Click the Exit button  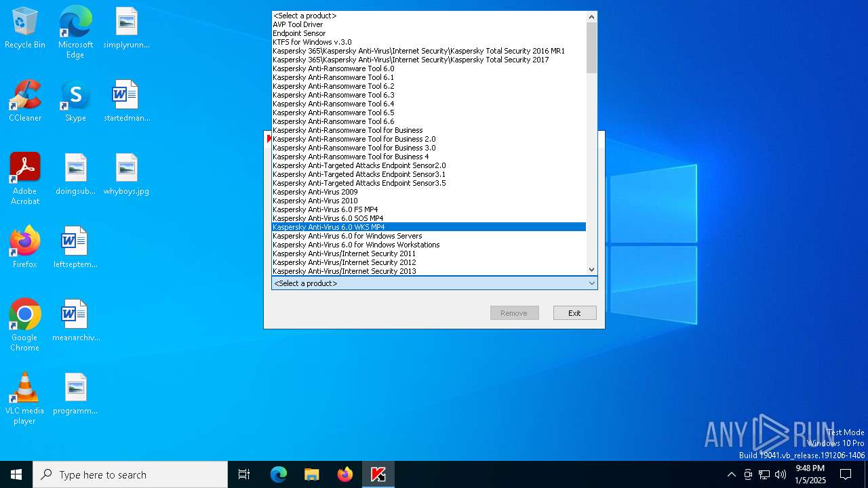tap(574, 313)
